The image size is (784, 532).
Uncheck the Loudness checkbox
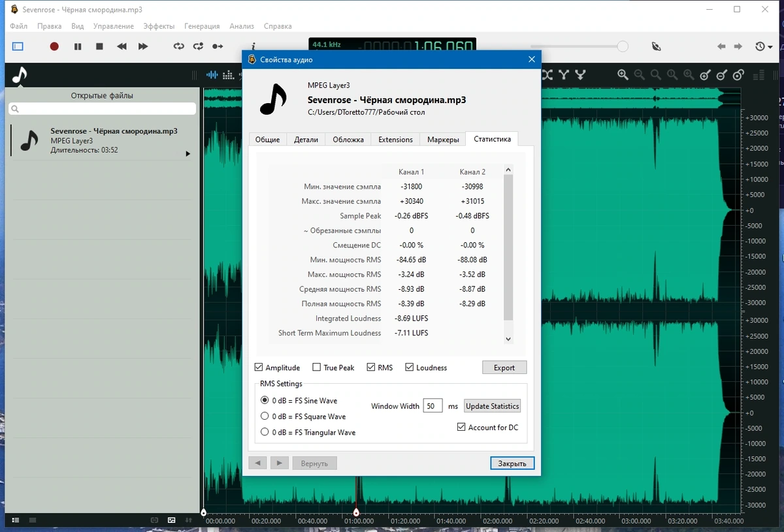410,368
